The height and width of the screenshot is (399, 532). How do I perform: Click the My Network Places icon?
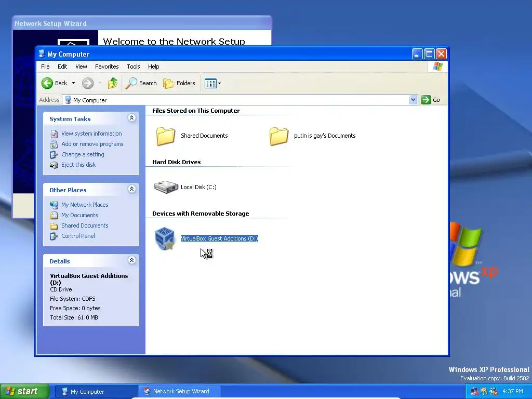54,205
